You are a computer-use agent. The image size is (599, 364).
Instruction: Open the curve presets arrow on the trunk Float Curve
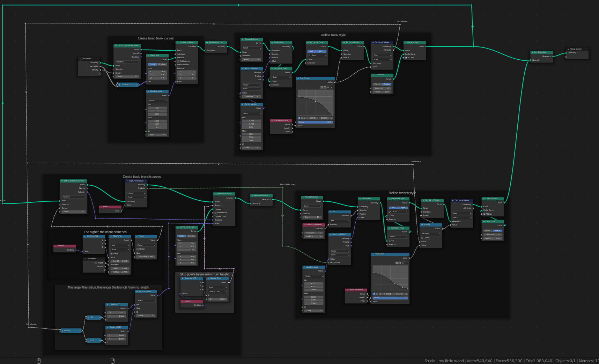[331, 87]
